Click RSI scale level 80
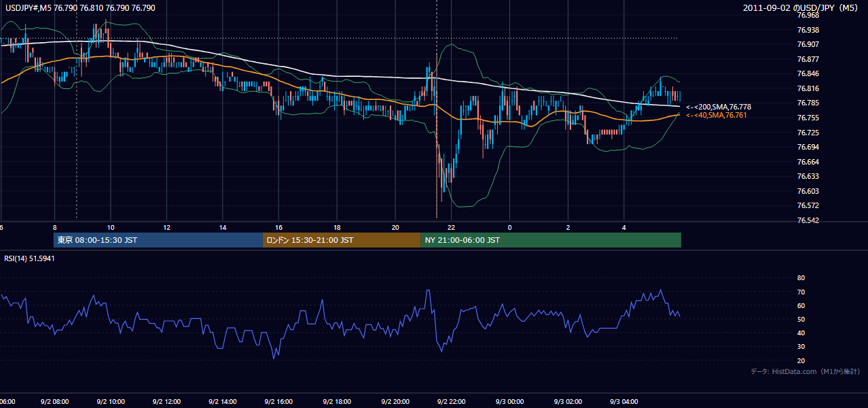 tap(801, 278)
